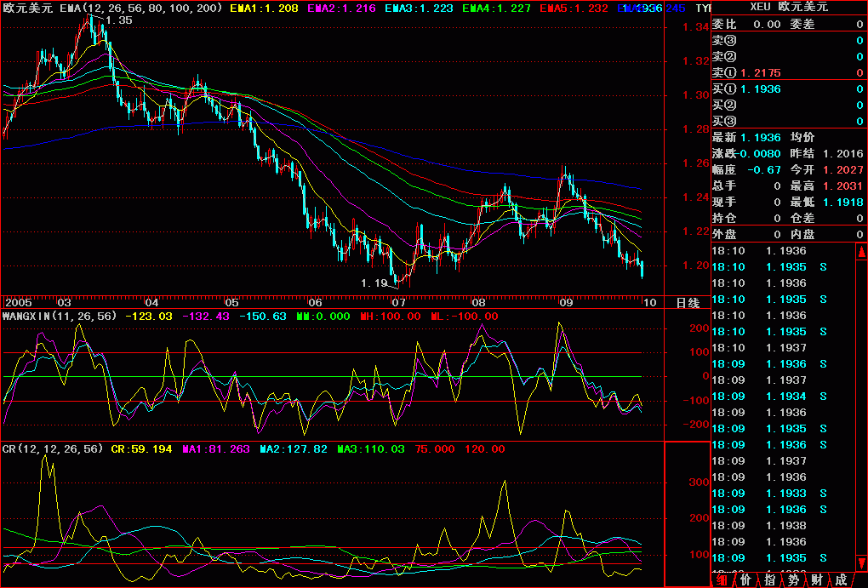The width and height of the screenshot is (868, 588).
Task: Open the WANGXIN(11,26,56) indicator settings label
Action: coord(60,316)
